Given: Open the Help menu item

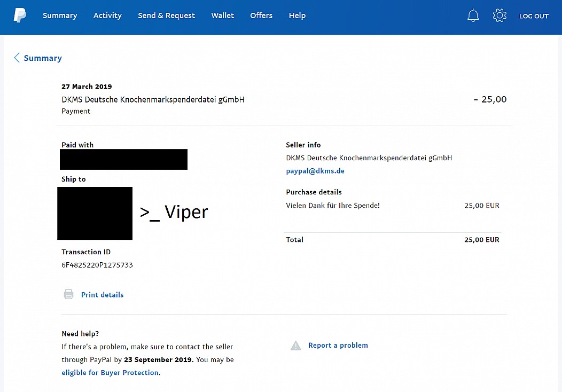Looking at the screenshot, I should click(x=297, y=15).
